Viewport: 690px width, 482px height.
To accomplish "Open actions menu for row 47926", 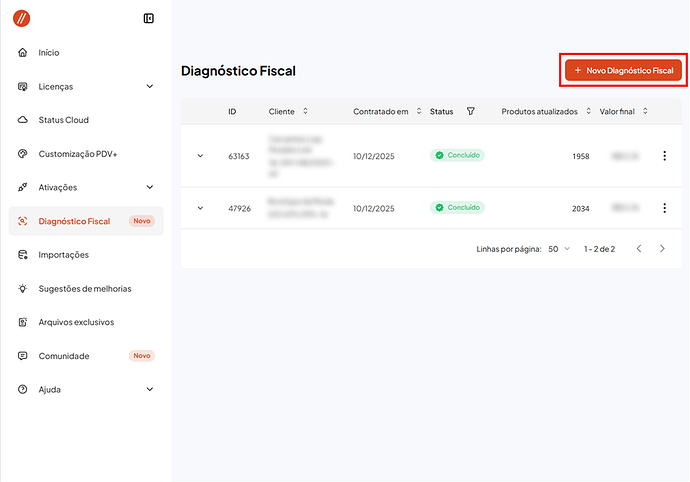I will click(x=664, y=208).
